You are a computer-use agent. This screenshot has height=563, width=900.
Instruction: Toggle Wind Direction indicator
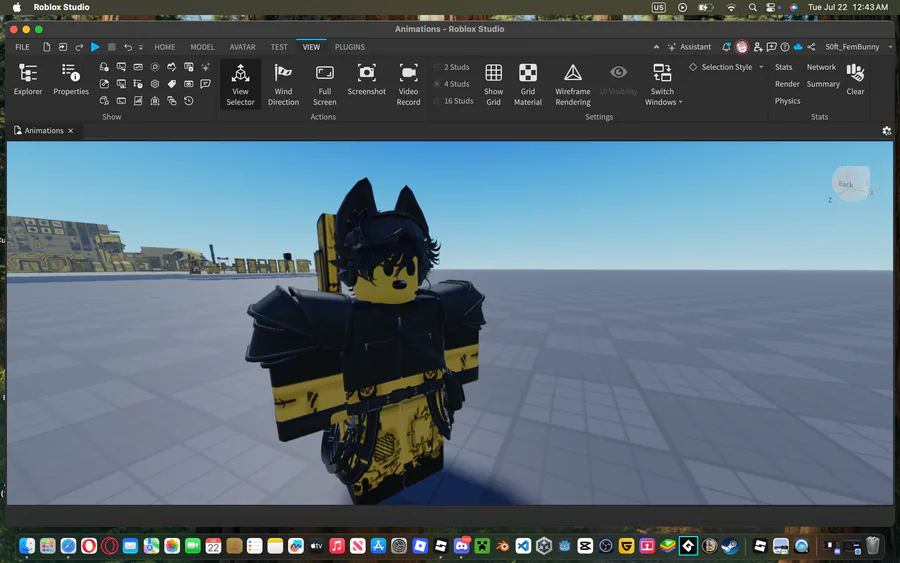click(283, 85)
